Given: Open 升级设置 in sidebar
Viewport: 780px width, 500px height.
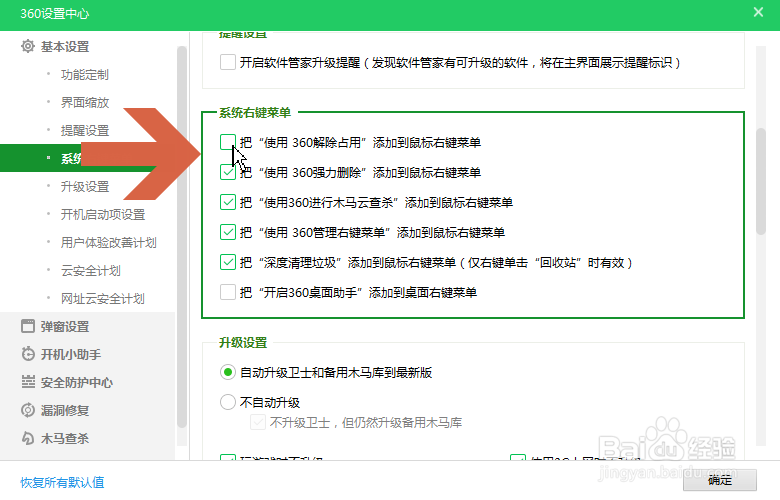Looking at the screenshot, I should [85, 187].
